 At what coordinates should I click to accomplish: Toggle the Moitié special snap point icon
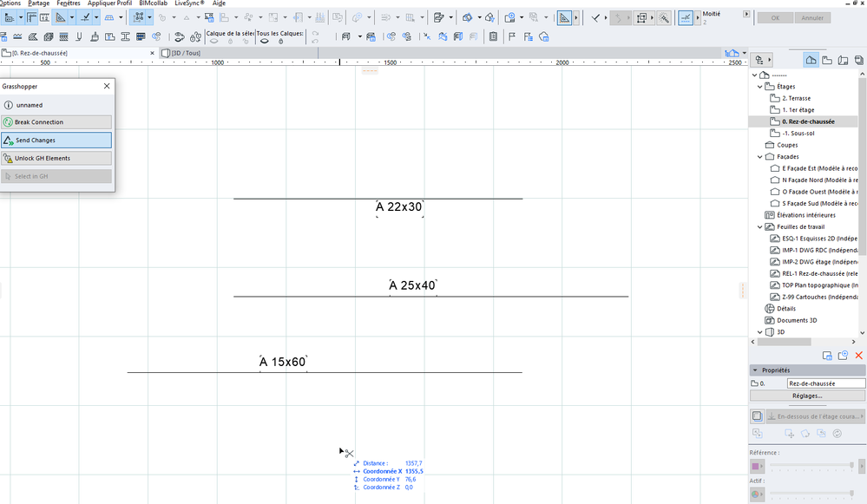coord(686,18)
